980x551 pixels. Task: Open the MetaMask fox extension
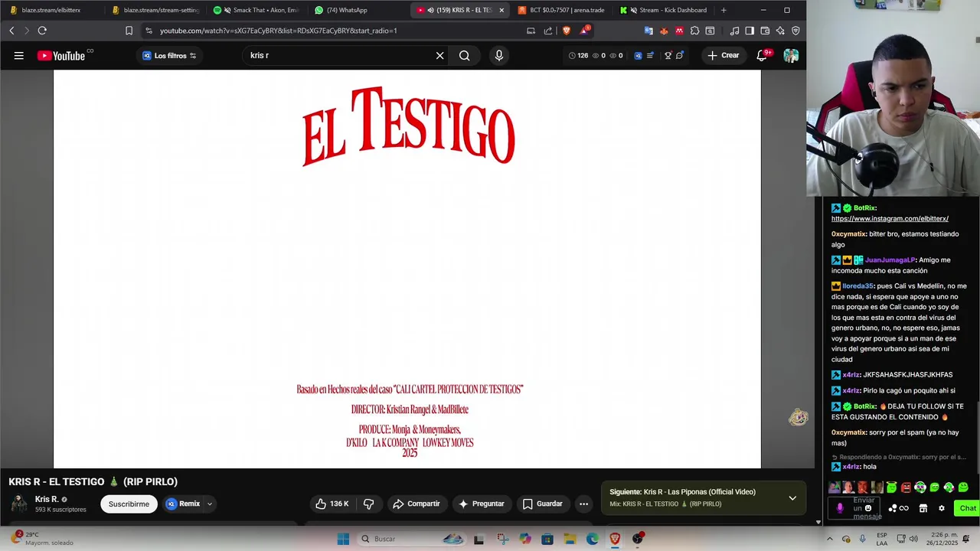[x=664, y=31]
